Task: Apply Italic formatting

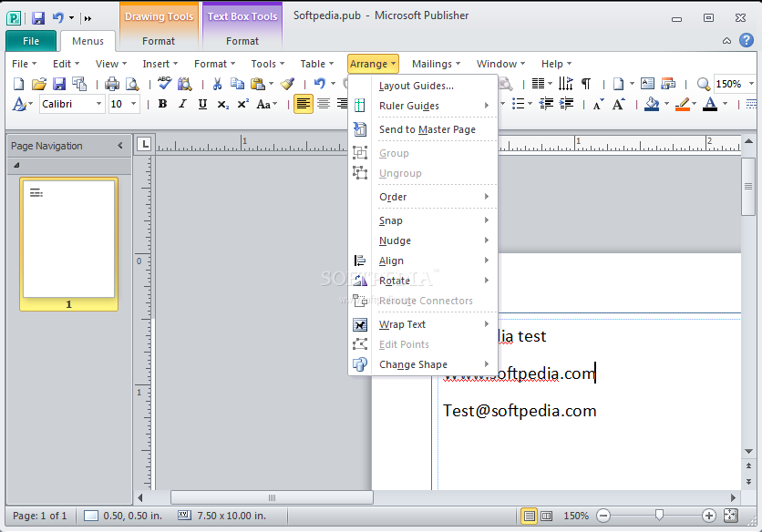Action: 182,104
